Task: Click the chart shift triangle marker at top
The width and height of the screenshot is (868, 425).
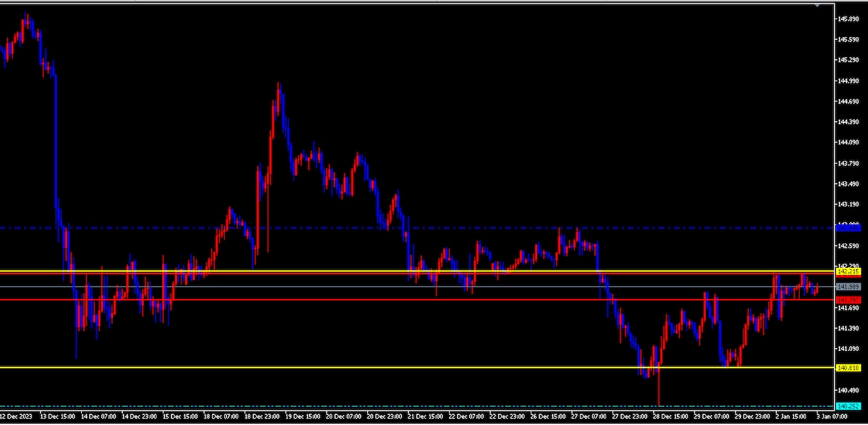Action: pyautogui.click(x=818, y=5)
